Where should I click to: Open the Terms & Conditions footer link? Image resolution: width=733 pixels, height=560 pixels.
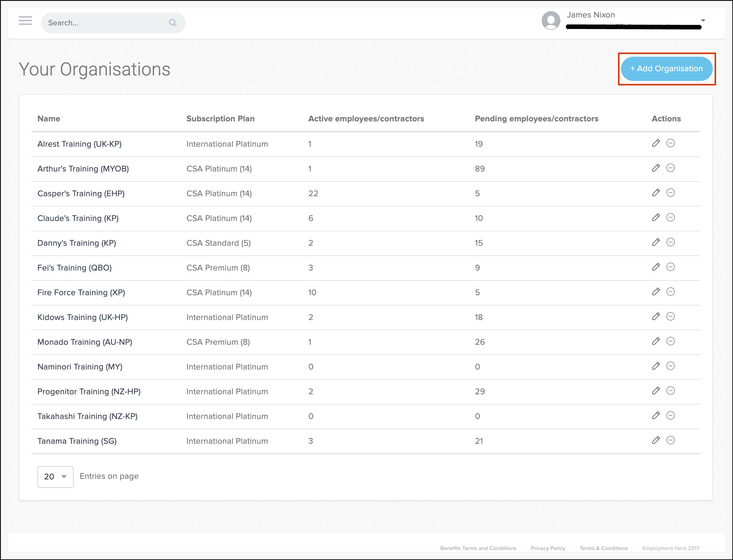coord(604,548)
